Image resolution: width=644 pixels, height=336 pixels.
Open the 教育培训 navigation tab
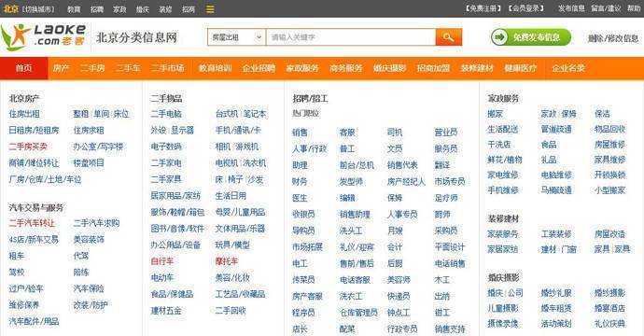point(216,68)
